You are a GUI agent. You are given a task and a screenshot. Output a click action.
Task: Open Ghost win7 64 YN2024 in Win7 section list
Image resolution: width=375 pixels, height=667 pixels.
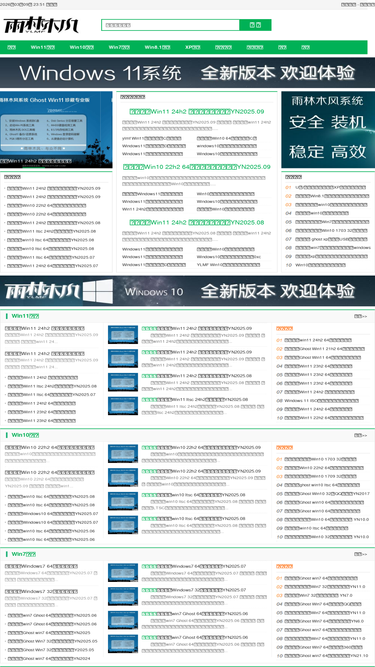tap(49, 659)
